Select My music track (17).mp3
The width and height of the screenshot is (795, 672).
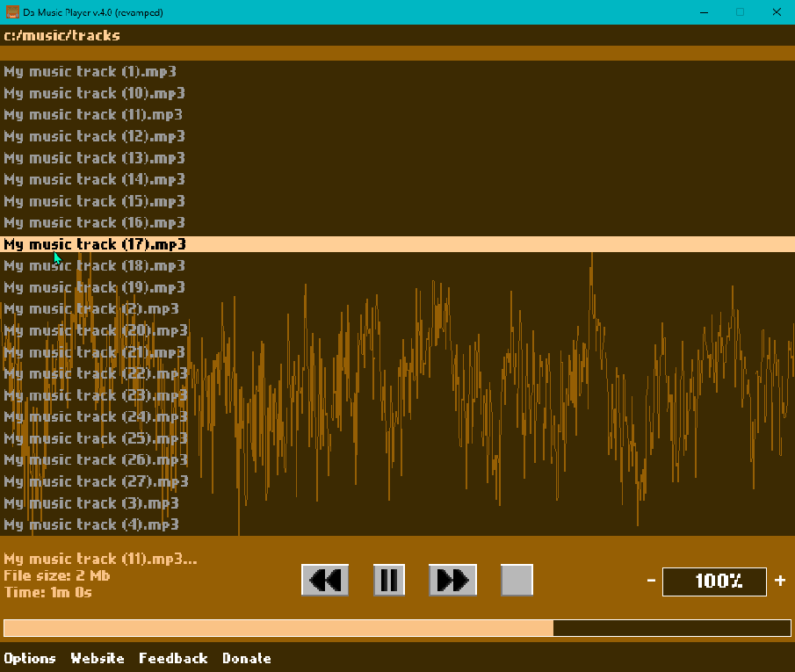[x=95, y=244]
